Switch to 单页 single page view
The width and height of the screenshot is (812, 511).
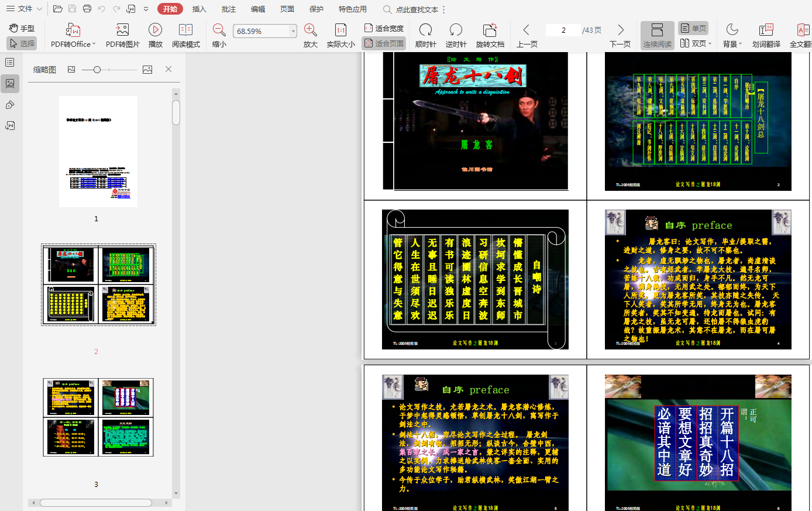point(693,28)
